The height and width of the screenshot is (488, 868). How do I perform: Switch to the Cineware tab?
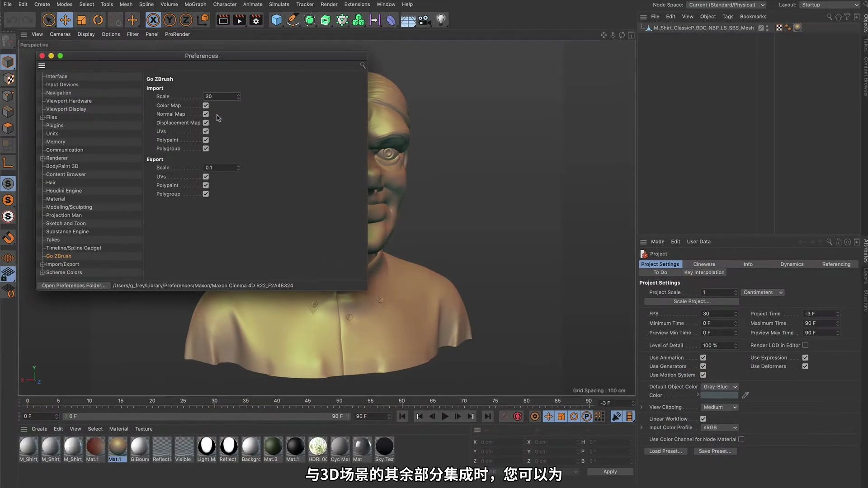(704, 264)
